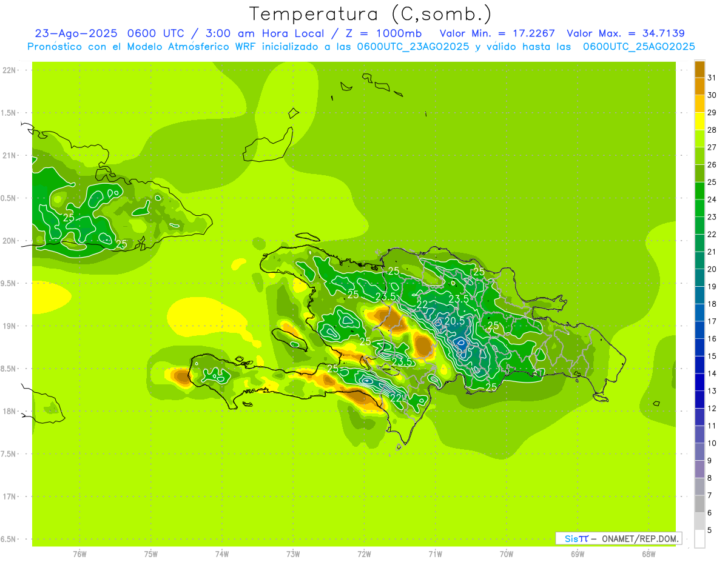This screenshot has width=728, height=562.
Task: Pick the orange swatch between 30 and 31
Action: pos(699,87)
